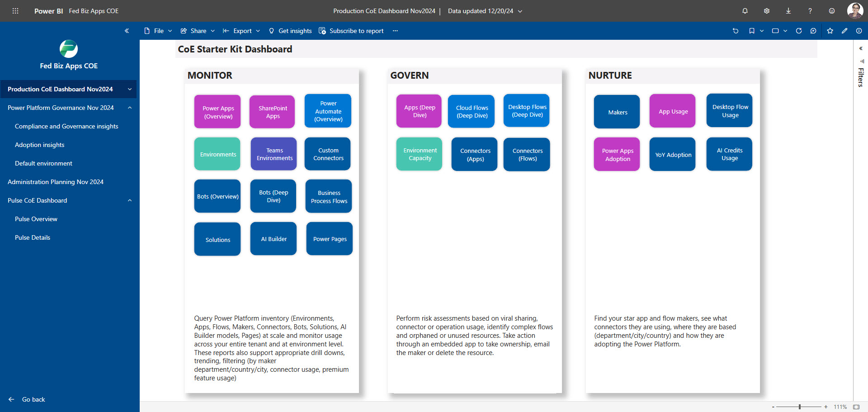Add report to favorites with star
This screenshot has width=868, height=412.
coord(830,31)
